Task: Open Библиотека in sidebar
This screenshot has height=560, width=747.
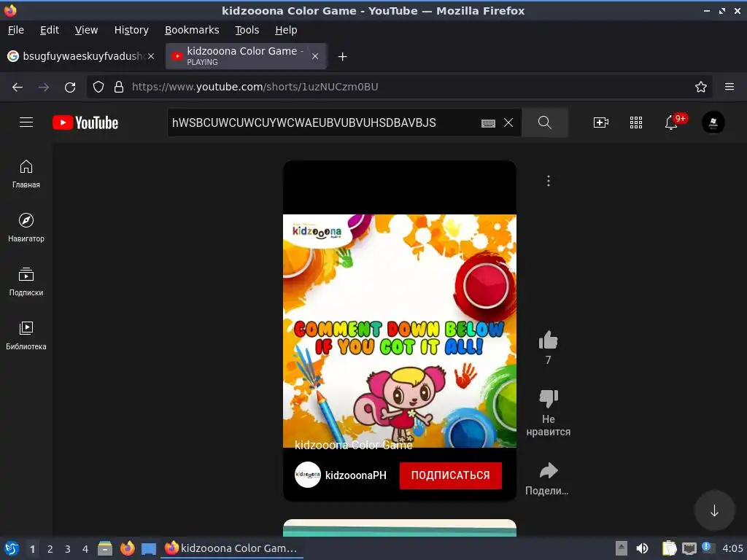Action: [26, 335]
